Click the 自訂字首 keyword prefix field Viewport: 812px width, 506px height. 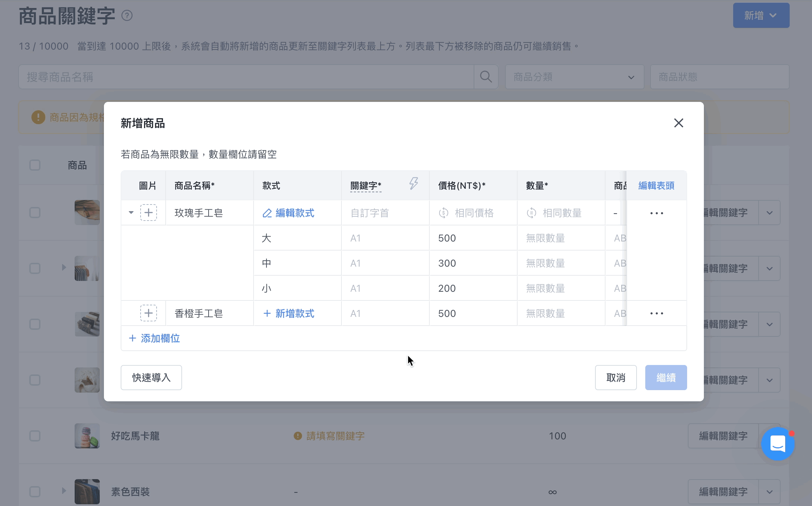coord(385,213)
